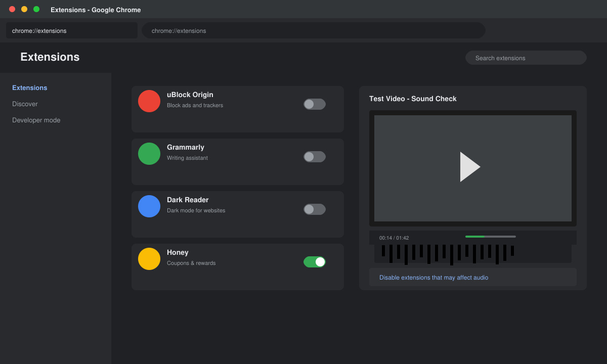Click the yellow Honey extension icon
This screenshot has width=607, height=364.
[149, 259]
